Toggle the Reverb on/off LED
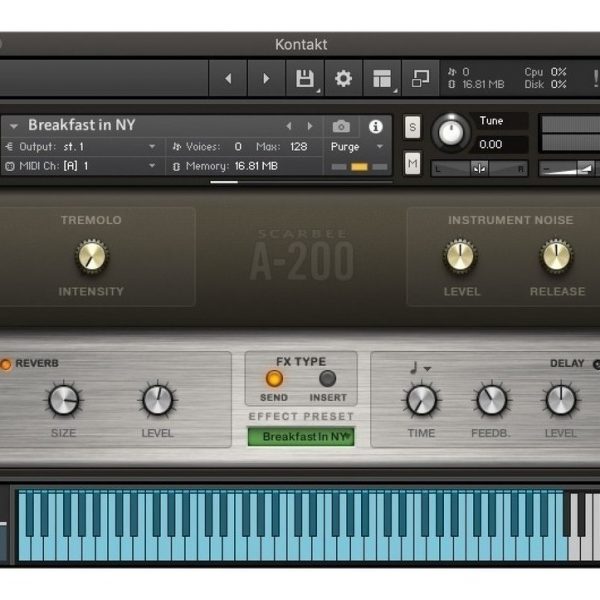Image resolution: width=600 pixels, height=600 pixels. (x=5, y=364)
